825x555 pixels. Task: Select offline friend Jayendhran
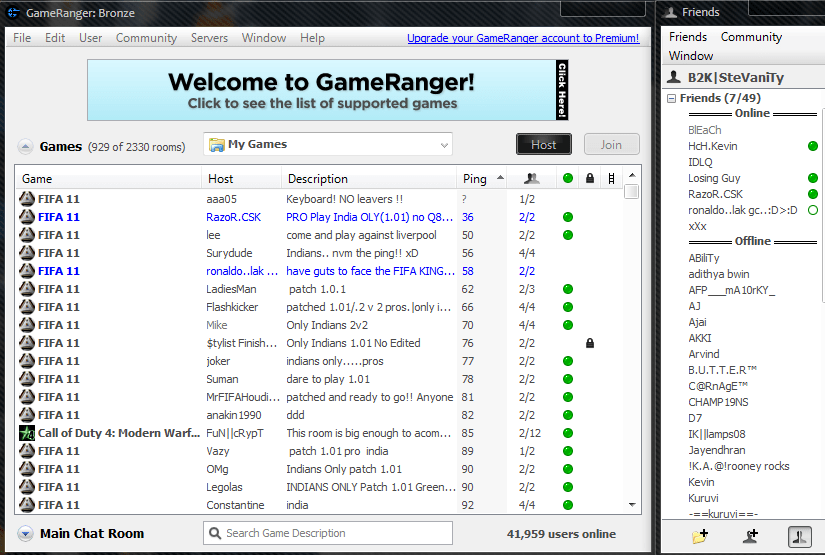[x=717, y=450]
